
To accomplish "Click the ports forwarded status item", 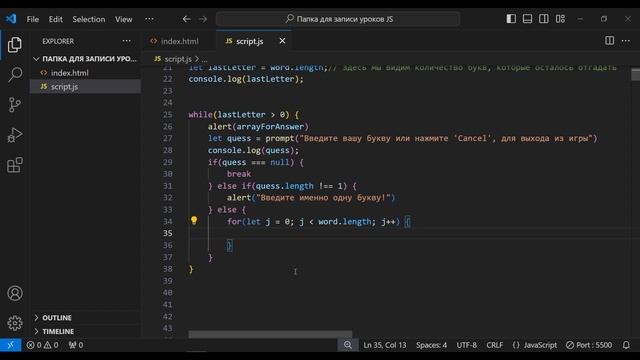I will point(76,345).
